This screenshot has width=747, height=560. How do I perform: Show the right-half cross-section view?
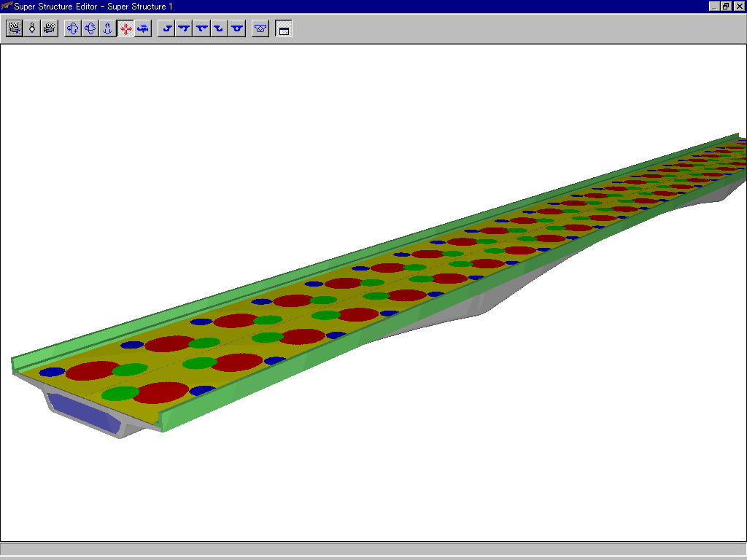coord(219,28)
